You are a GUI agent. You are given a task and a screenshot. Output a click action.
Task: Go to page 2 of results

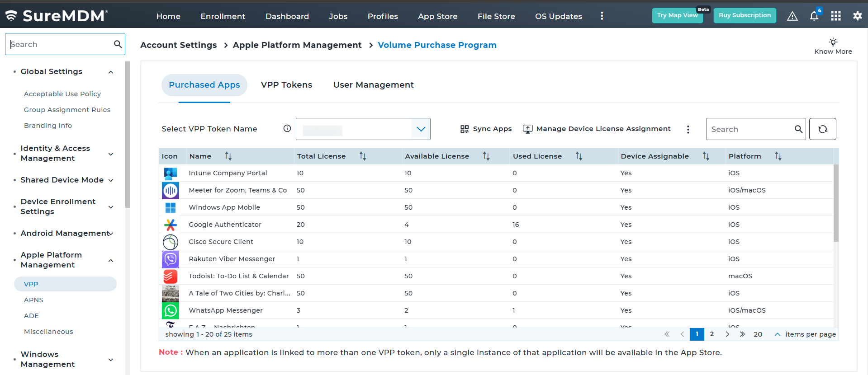click(712, 334)
